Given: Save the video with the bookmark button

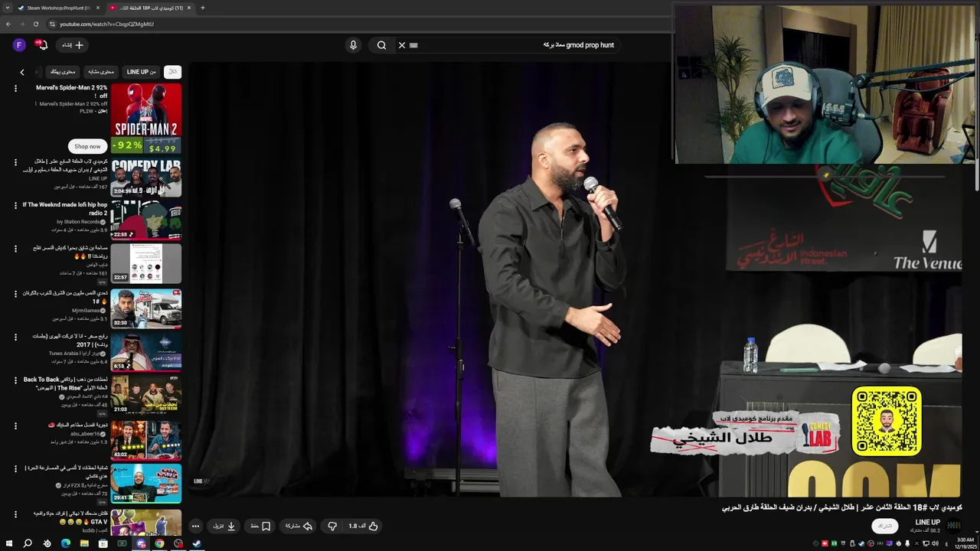Looking at the screenshot, I should (260, 527).
